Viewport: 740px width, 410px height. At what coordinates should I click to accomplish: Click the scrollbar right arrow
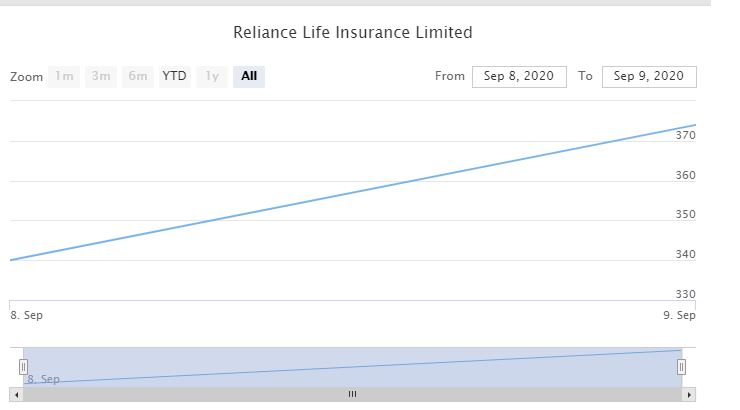689,394
